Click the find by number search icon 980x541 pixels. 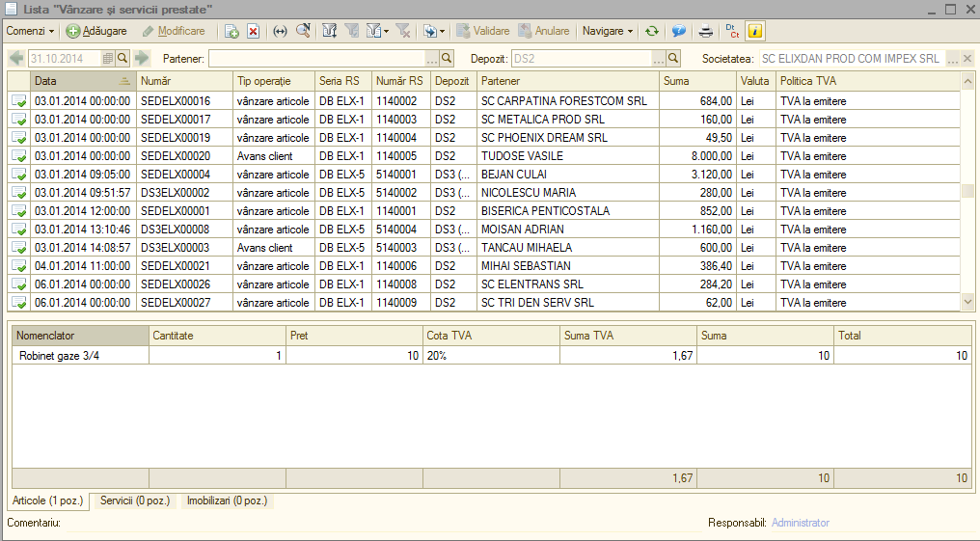(x=303, y=31)
